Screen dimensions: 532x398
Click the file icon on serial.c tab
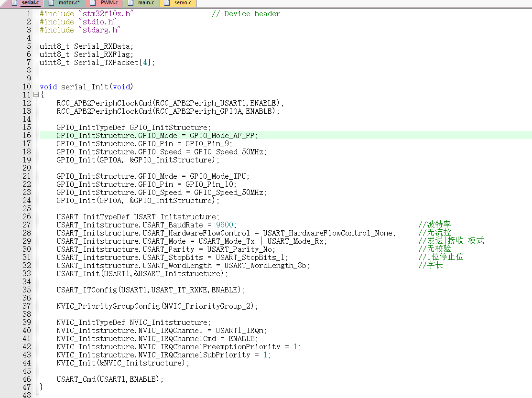tap(15, 3)
